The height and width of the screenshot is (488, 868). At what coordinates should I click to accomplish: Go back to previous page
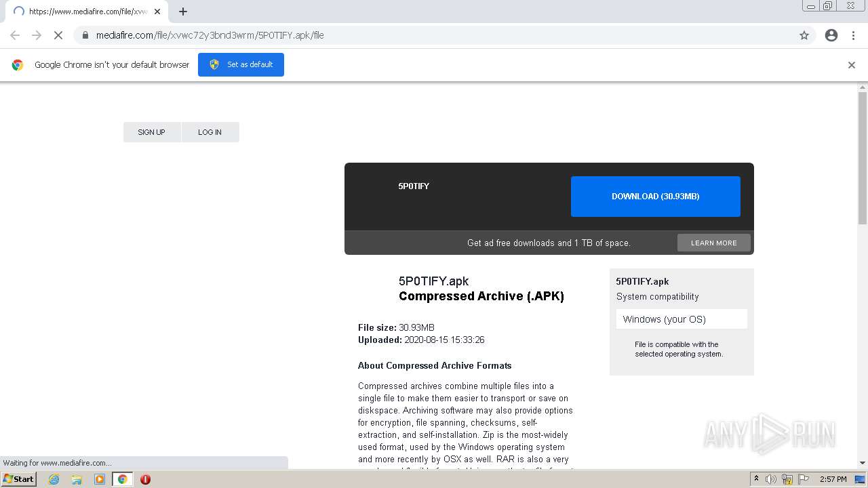(x=15, y=35)
